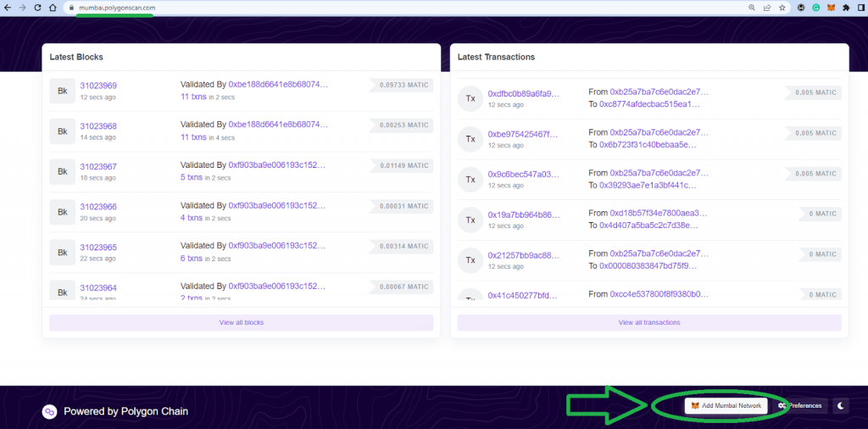Click the Tx icon for transaction 0xbe975425467f
This screenshot has height=429, width=868.
pyautogui.click(x=470, y=139)
